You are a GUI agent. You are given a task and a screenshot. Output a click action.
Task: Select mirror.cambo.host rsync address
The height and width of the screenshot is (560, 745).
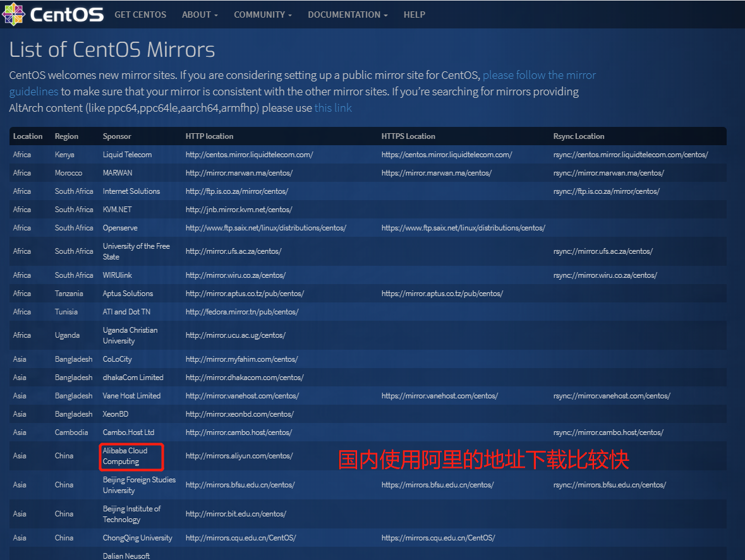608,432
